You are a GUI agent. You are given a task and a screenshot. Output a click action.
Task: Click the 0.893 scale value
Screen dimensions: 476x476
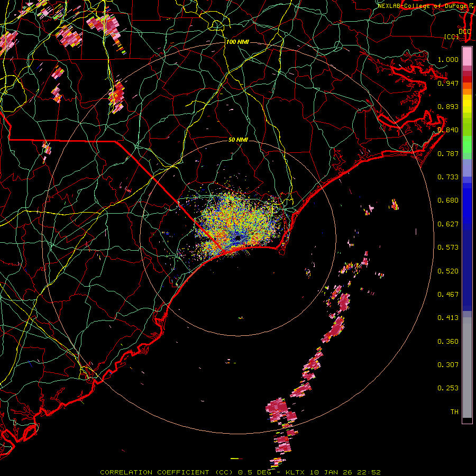pyautogui.click(x=448, y=106)
